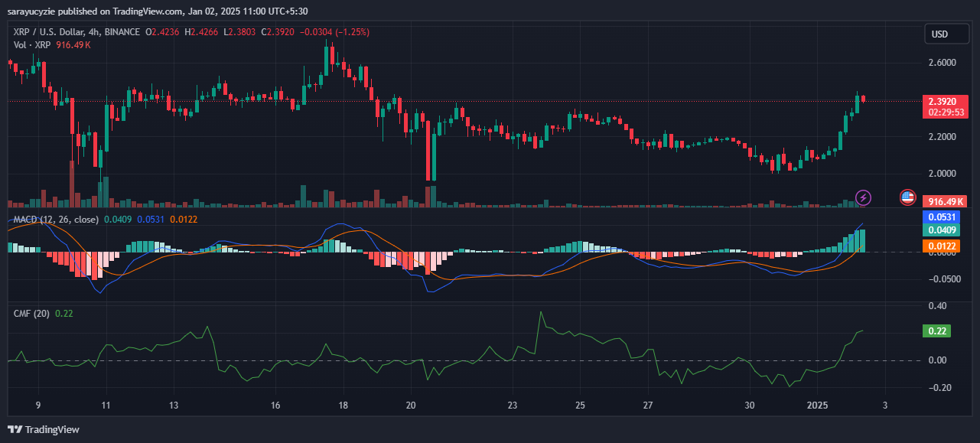This screenshot has height=443, width=980.
Task: Click the purple lightning bolt icon on the chart
Action: point(863,198)
